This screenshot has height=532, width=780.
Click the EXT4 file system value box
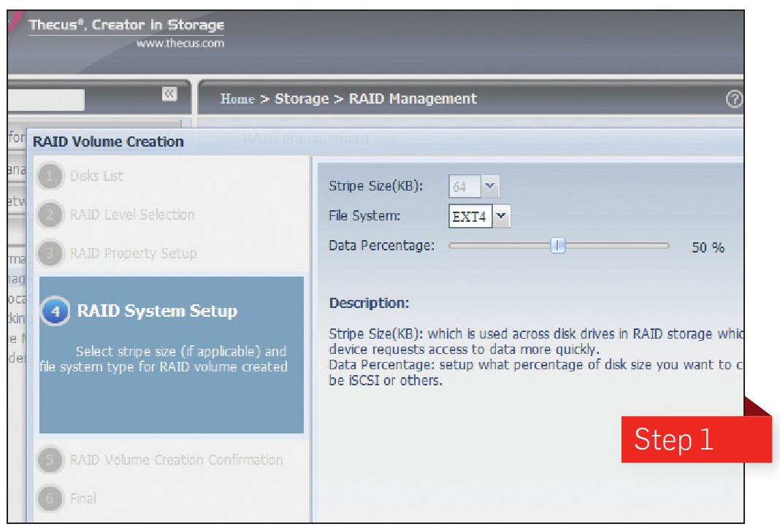tap(470, 216)
